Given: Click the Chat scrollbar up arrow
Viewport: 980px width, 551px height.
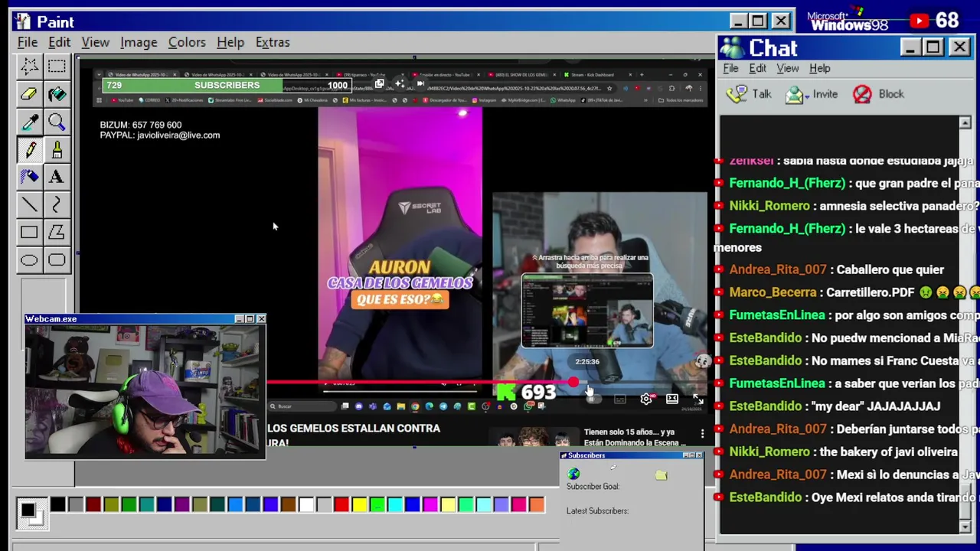Looking at the screenshot, I should [965, 123].
